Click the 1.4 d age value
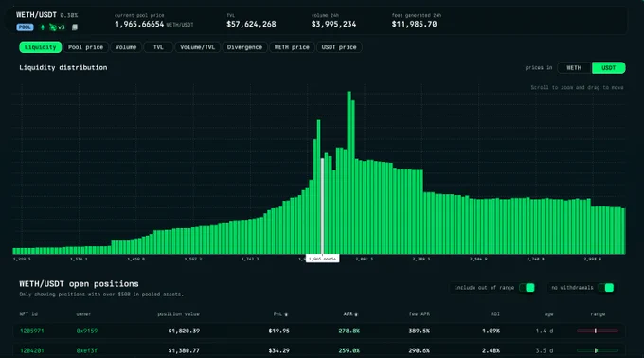This screenshot has height=358, width=644. point(545,331)
